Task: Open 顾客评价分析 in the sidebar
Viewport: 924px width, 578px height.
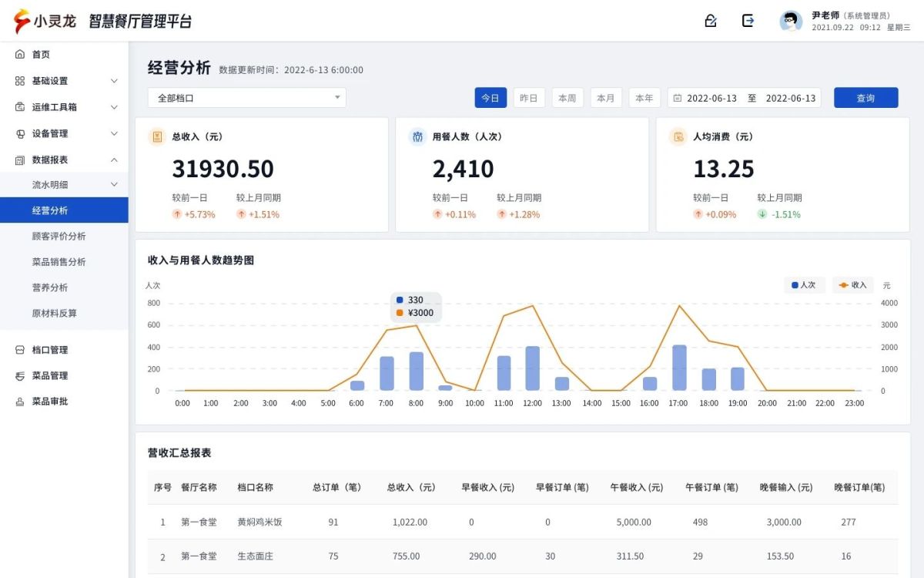Action: click(59, 236)
